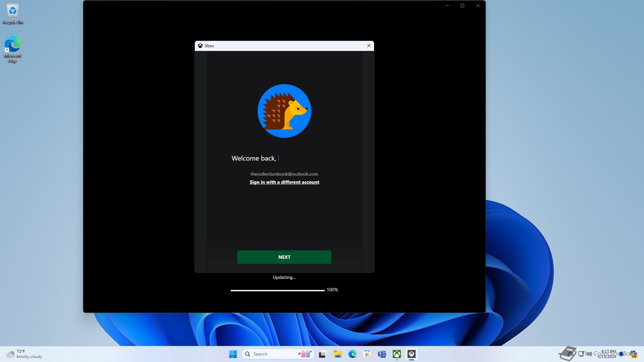644x362 pixels.
Task: Click the green Xbox taskbar icon
Action: click(x=397, y=354)
